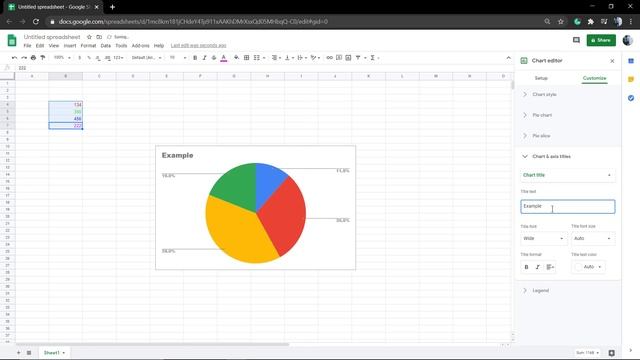Toggle italic for the chart title
Image resolution: width=640 pixels, height=360 pixels.
coord(538,267)
